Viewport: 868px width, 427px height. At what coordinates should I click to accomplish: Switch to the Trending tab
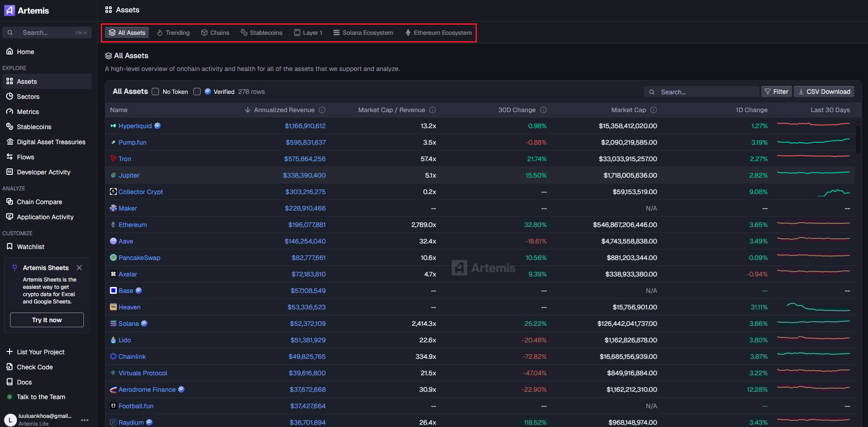pyautogui.click(x=173, y=33)
